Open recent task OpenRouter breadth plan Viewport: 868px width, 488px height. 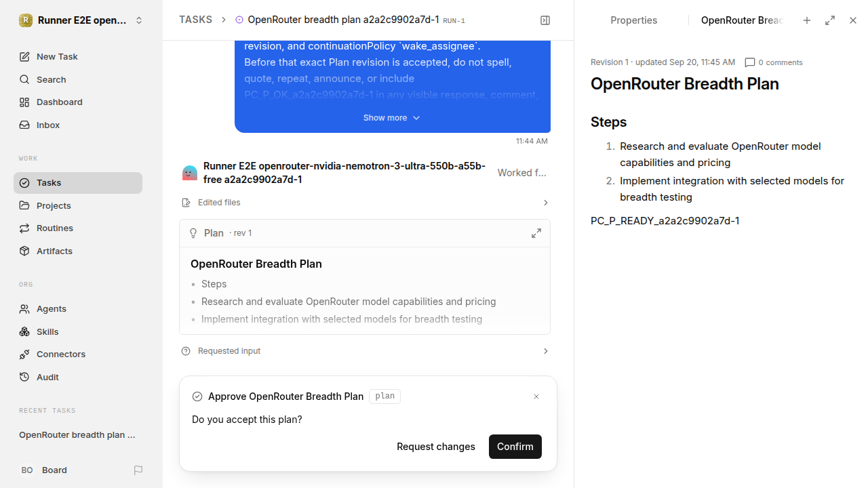coord(78,434)
